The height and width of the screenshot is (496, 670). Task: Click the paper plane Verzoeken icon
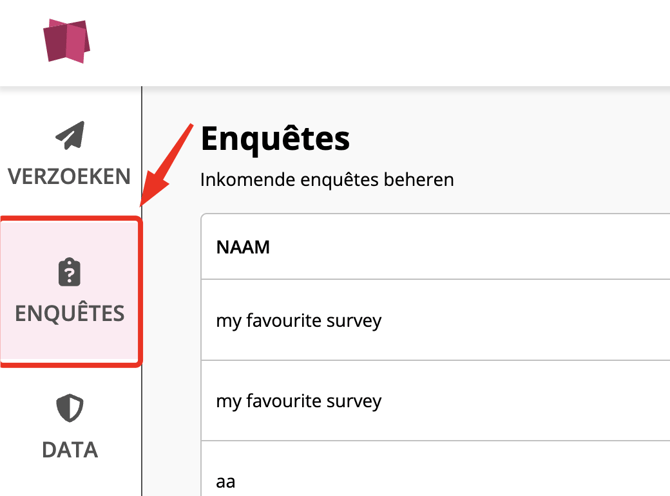[69, 135]
